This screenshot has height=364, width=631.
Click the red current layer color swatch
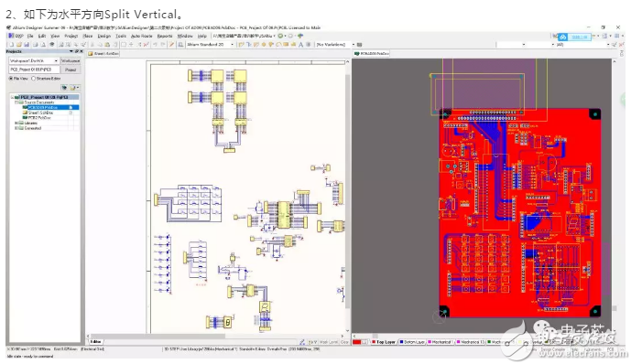click(356, 342)
